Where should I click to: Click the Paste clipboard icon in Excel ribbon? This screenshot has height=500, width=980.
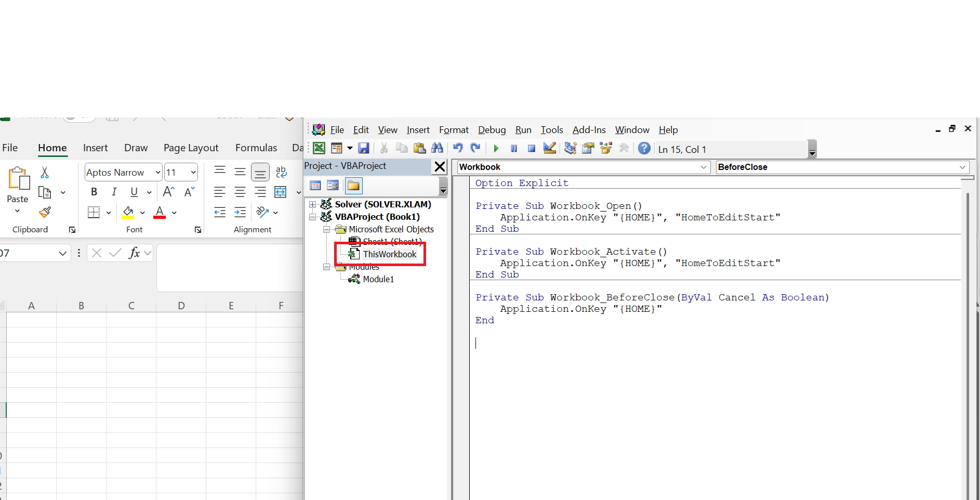(18, 178)
